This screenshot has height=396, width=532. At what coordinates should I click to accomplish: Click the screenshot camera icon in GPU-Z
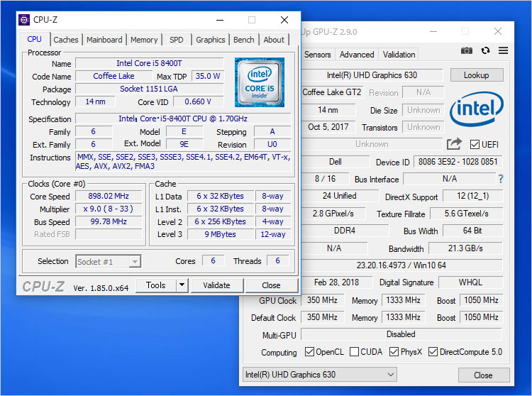click(x=467, y=50)
